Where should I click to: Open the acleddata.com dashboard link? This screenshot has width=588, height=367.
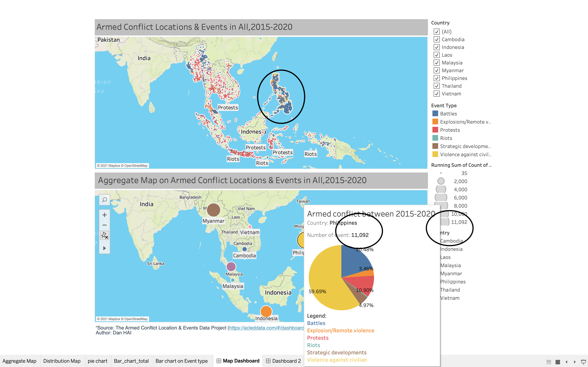pos(266,328)
